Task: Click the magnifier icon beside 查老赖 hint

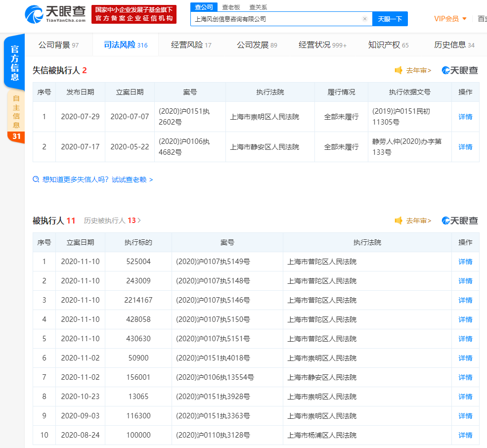Action: pyautogui.click(x=36, y=179)
